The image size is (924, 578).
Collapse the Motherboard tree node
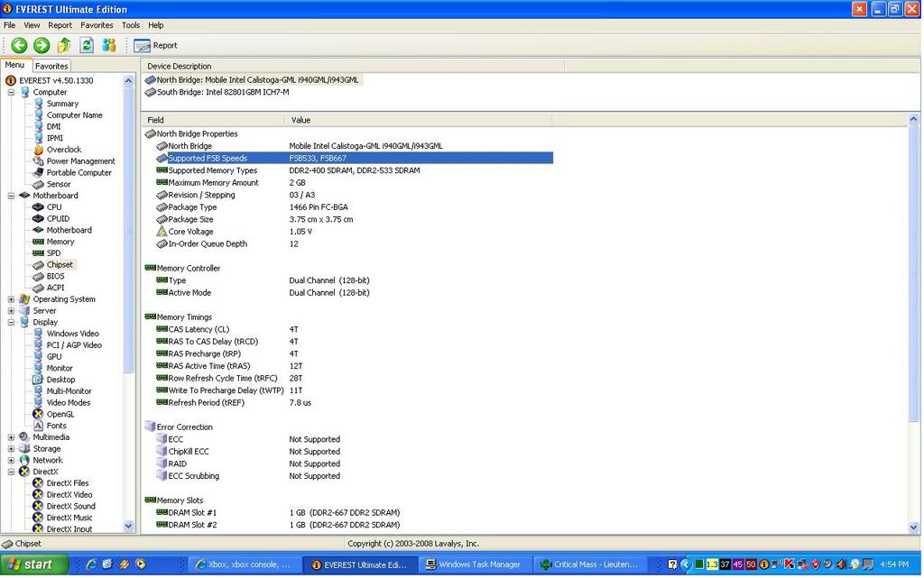11,196
